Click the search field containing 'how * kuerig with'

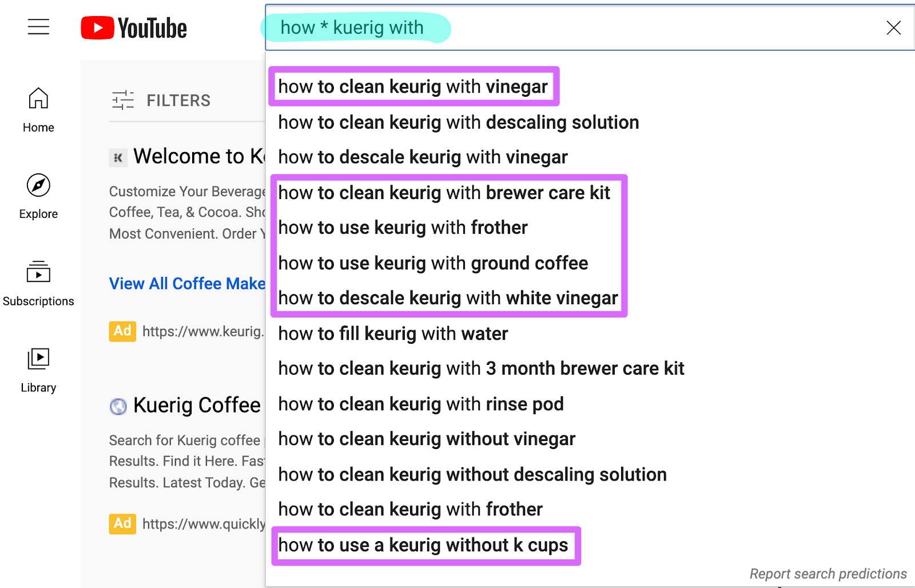click(589, 27)
